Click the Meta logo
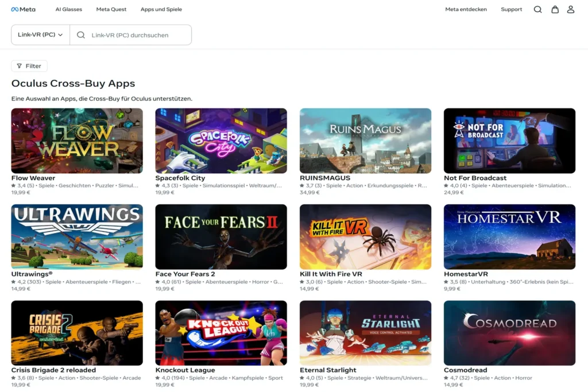 tap(23, 9)
